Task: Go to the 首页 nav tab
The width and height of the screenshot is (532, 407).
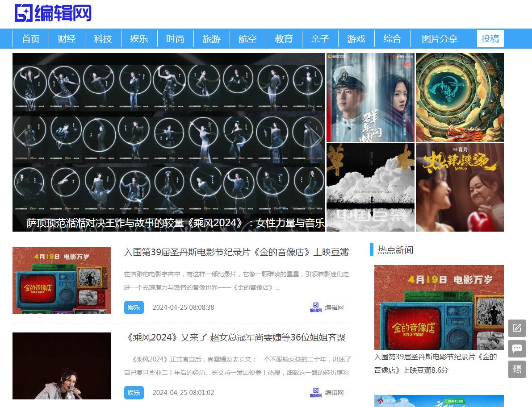Action: point(30,39)
